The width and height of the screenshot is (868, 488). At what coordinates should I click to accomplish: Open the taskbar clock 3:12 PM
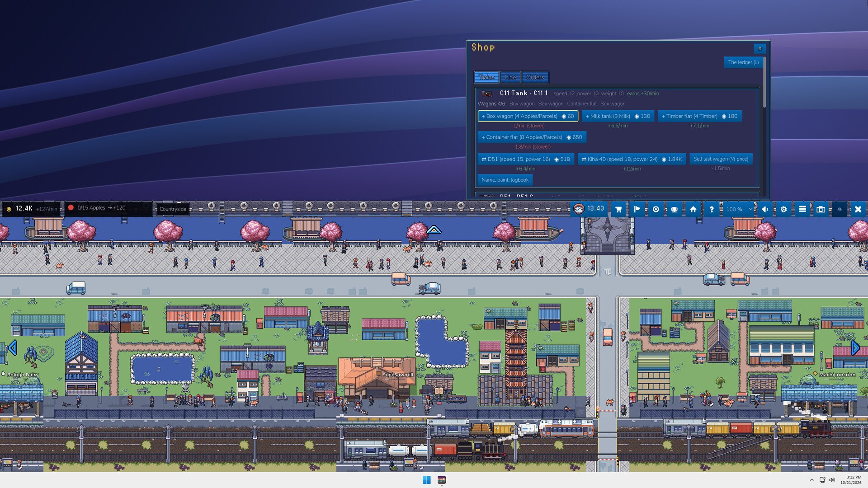(x=851, y=480)
